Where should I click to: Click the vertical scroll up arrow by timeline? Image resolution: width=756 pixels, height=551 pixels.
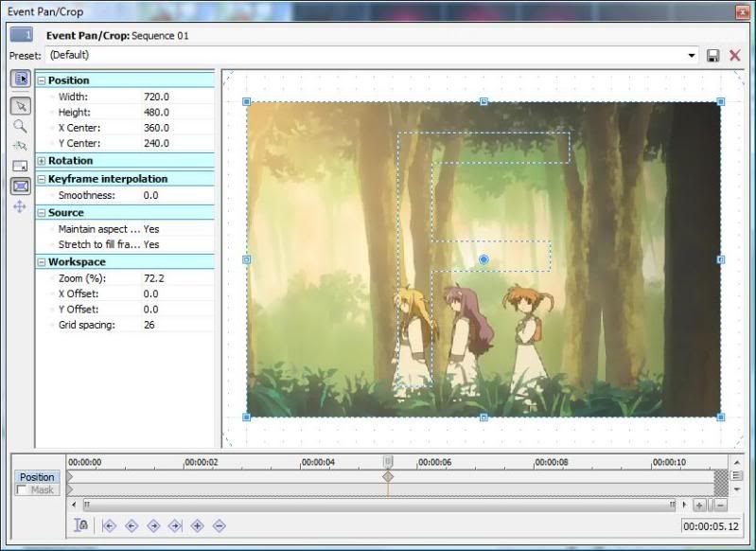(737, 463)
